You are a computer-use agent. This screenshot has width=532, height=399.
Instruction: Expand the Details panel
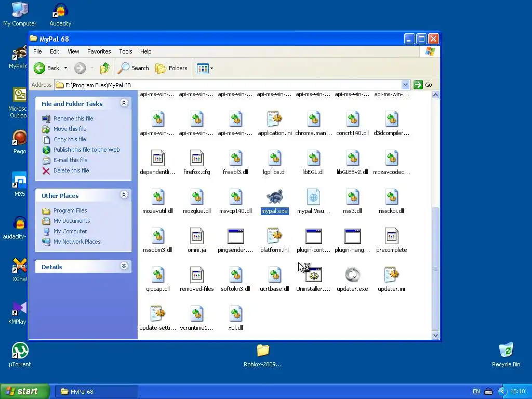(124, 266)
